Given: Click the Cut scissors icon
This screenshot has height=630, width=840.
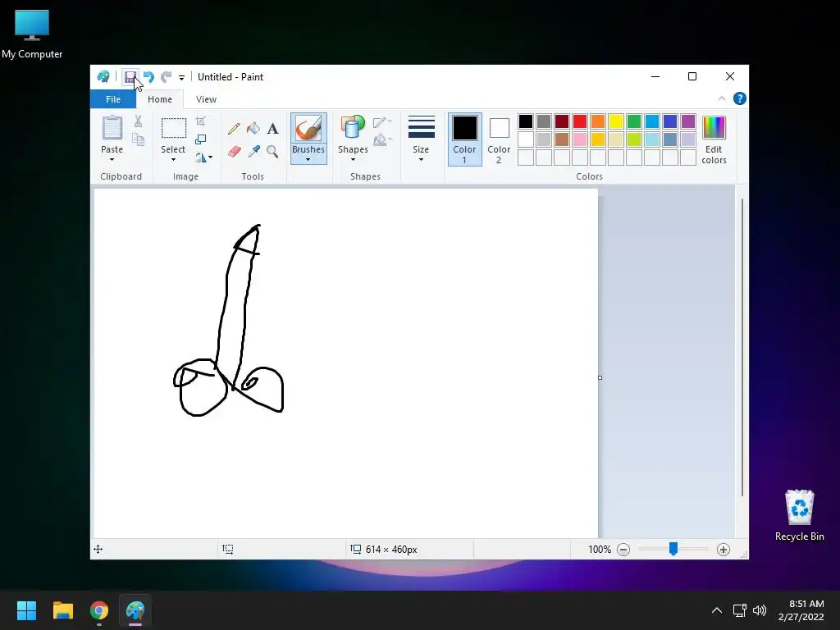Looking at the screenshot, I should point(138,121).
